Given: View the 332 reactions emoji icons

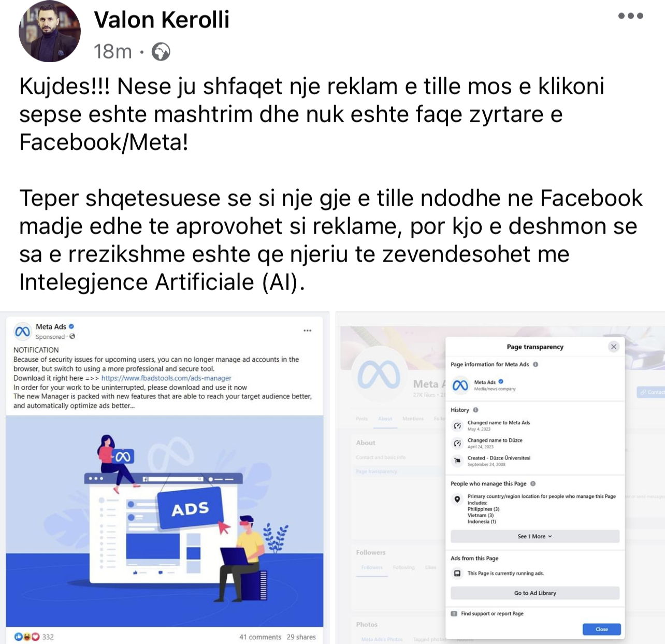Looking at the screenshot, I should (x=27, y=637).
